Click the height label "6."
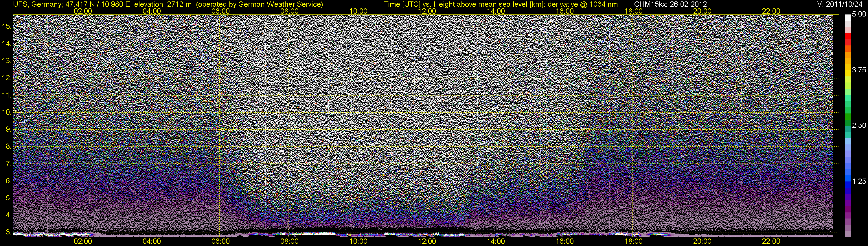This screenshot has height=246, width=868. 8,181
